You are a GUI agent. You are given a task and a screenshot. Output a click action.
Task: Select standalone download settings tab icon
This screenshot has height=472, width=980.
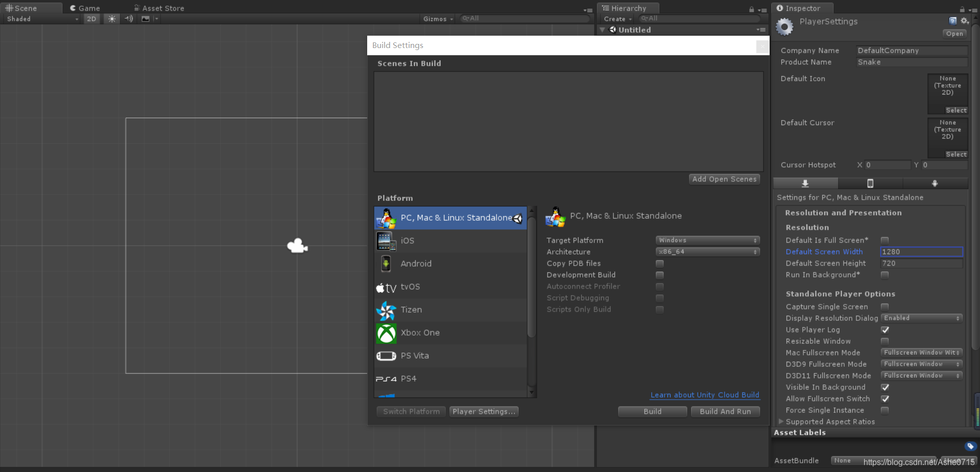[805, 183]
